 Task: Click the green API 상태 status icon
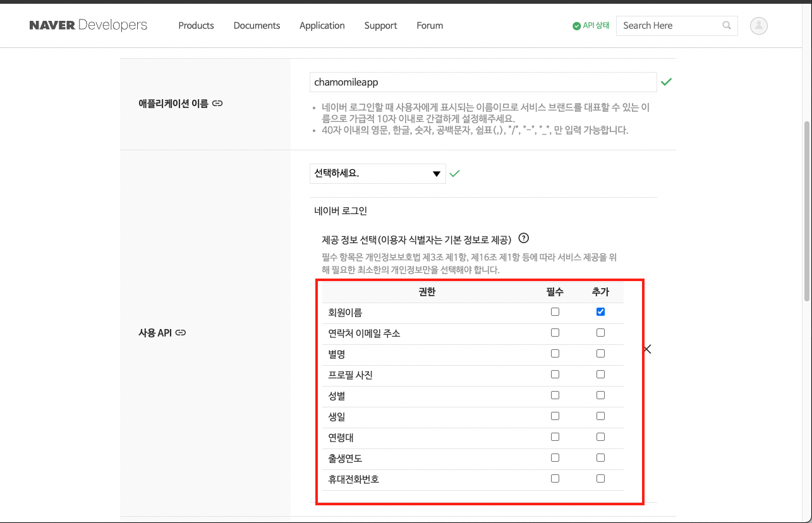click(x=576, y=26)
